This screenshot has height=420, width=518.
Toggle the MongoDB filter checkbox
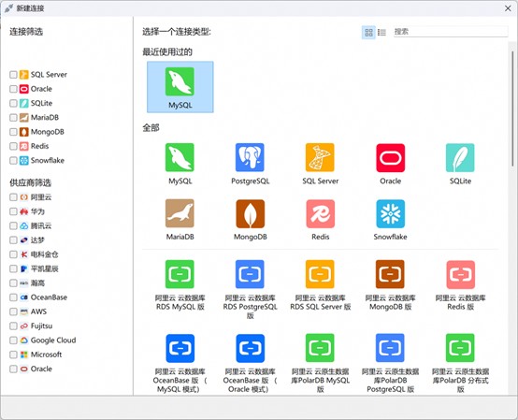[13, 132]
